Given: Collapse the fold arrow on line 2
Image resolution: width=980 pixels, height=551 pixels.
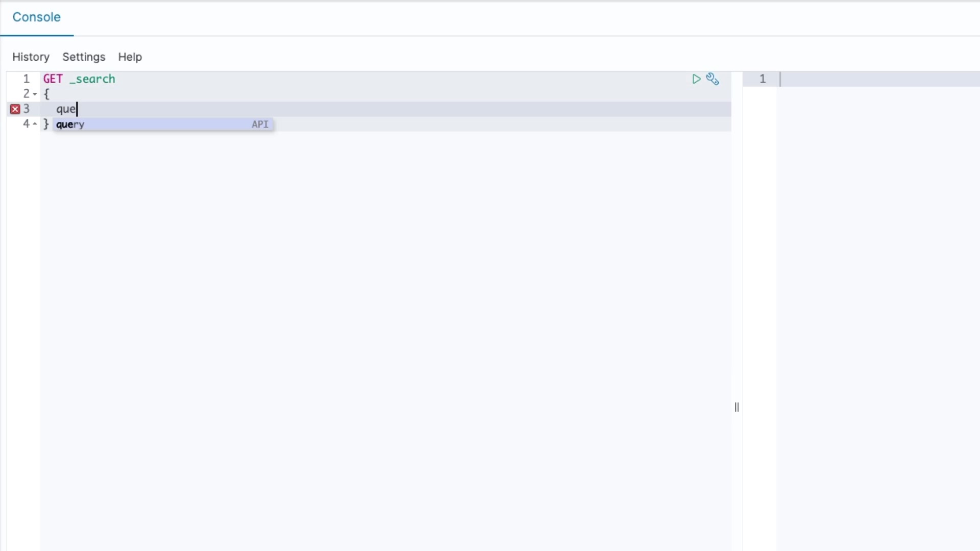Looking at the screenshot, I should click(35, 94).
